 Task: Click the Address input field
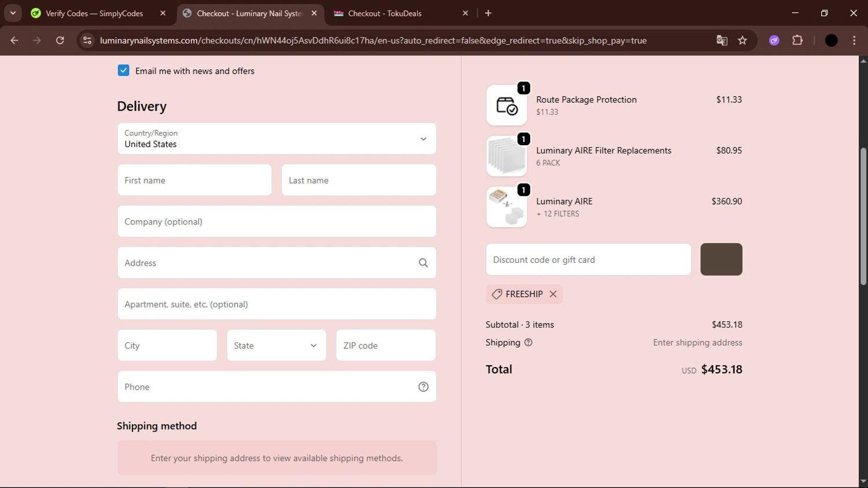[277, 263]
